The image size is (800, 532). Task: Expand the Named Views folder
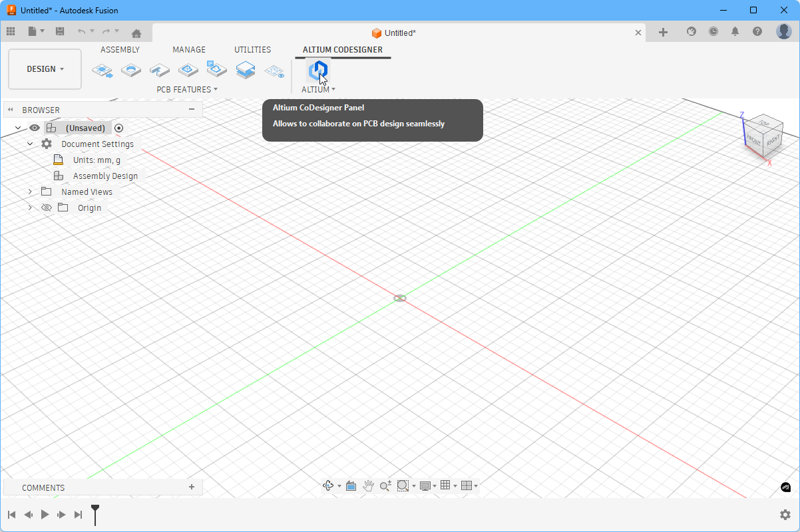point(29,192)
